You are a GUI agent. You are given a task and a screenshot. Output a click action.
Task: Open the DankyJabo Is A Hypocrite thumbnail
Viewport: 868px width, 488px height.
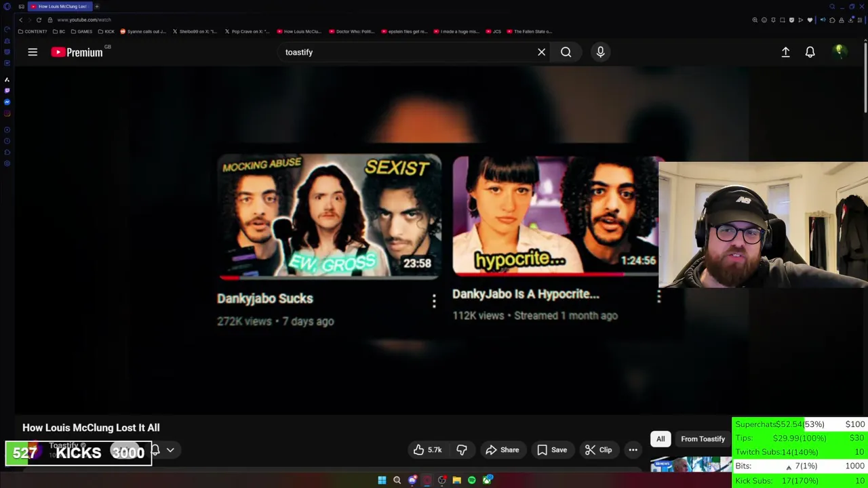(555, 216)
